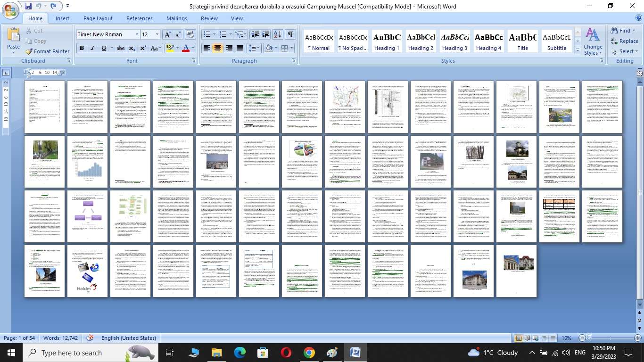The image size is (644, 362).
Task: Open the Page Layout tab
Action: click(98, 18)
